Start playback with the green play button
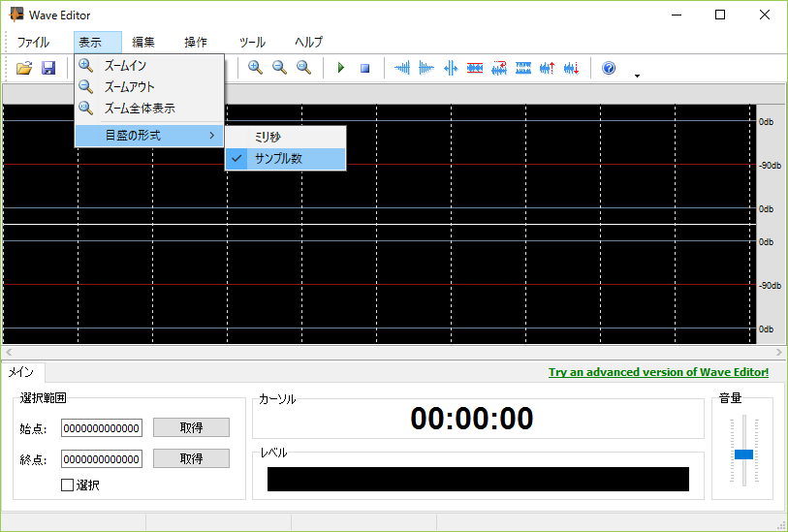This screenshot has height=532, width=788. pos(341,67)
